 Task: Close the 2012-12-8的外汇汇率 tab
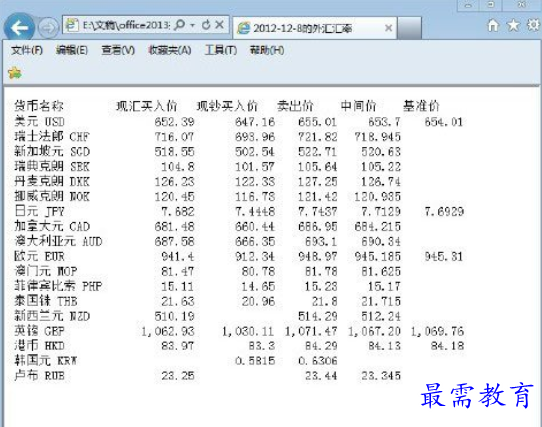389,28
